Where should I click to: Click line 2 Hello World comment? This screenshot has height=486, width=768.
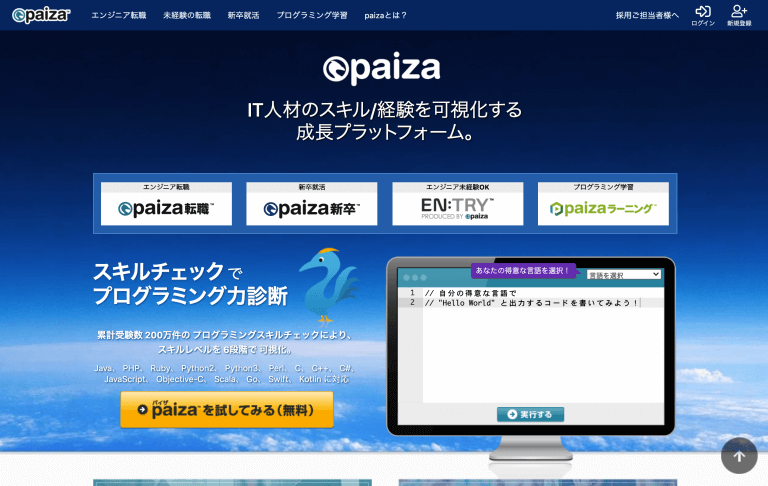click(531, 303)
